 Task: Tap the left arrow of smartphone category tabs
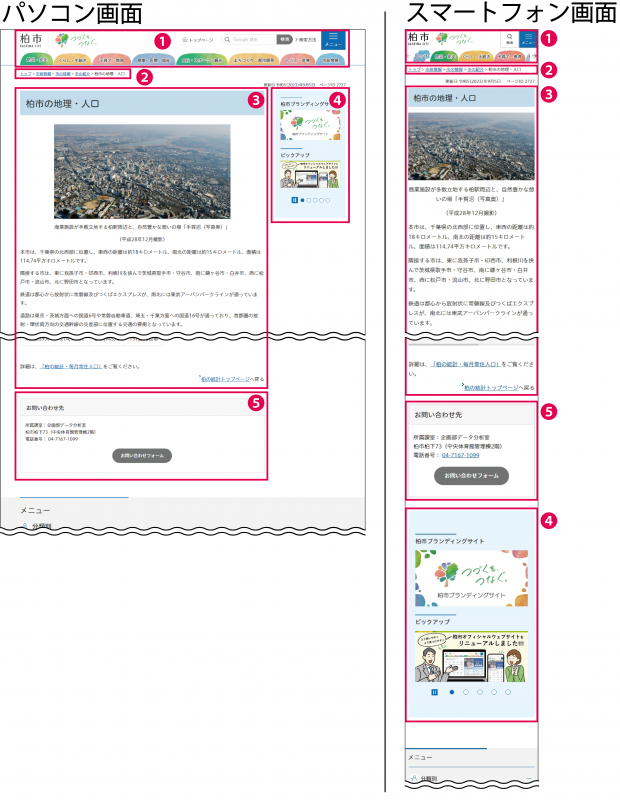[409, 57]
